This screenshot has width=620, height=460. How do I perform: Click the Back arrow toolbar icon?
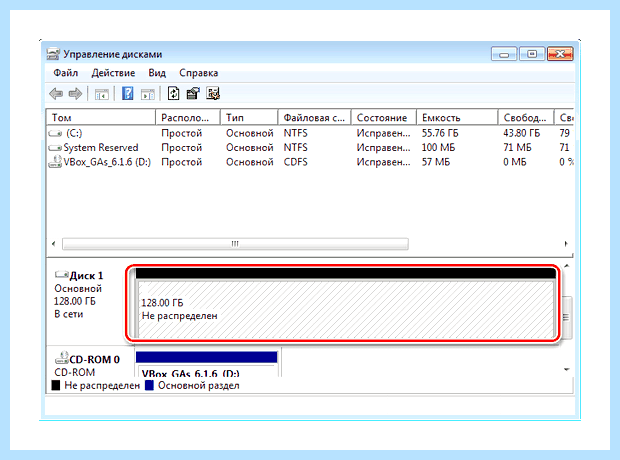[x=56, y=94]
